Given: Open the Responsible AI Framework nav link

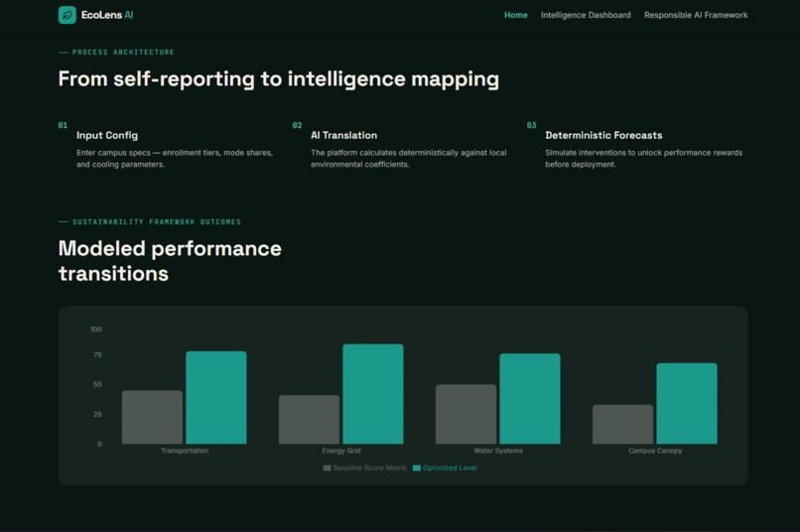Looking at the screenshot, I should (x=696, y=15).
